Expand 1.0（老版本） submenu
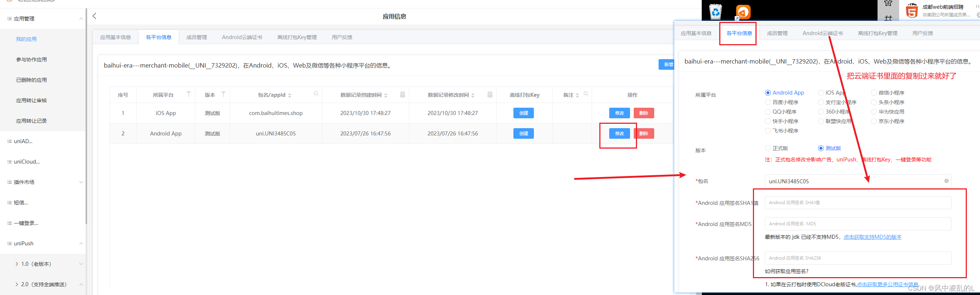 tap(81, 264)
